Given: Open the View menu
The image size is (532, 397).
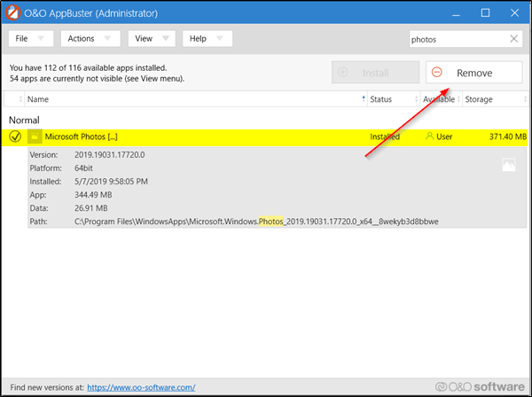Looking at the screenshot, I should click(152, 39).
